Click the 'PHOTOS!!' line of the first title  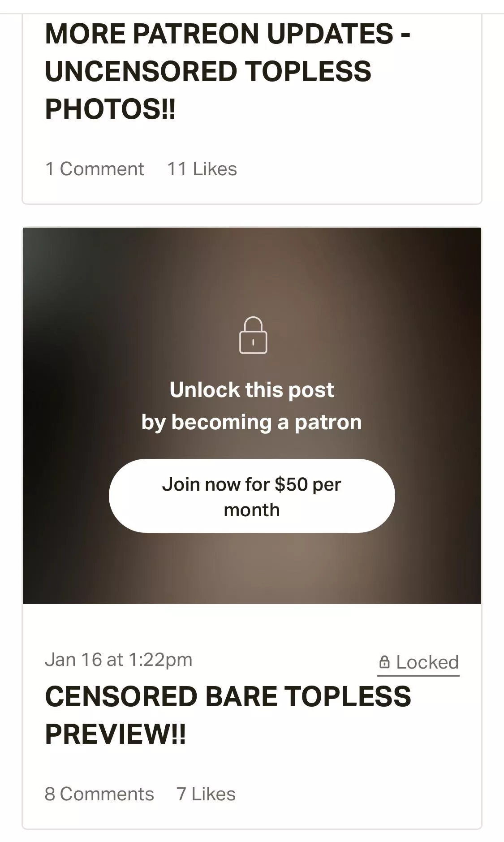coord(110,109)
